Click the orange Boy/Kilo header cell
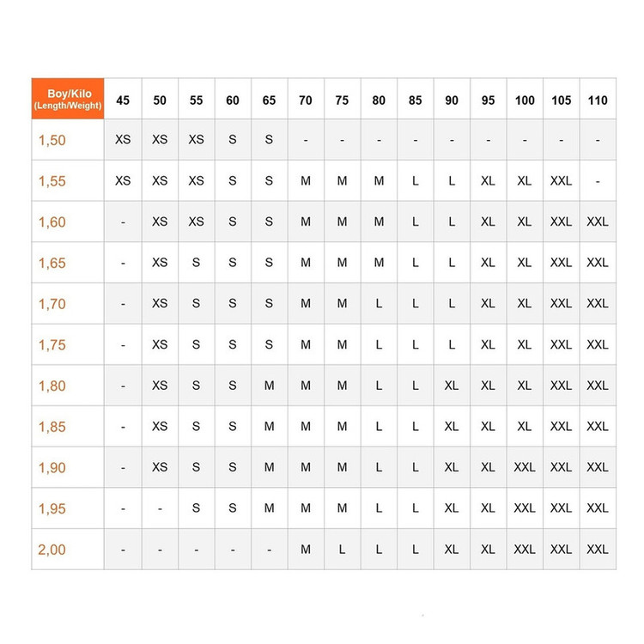The width and height of the screenshot is (644, 644). click(x=68, y=99)
